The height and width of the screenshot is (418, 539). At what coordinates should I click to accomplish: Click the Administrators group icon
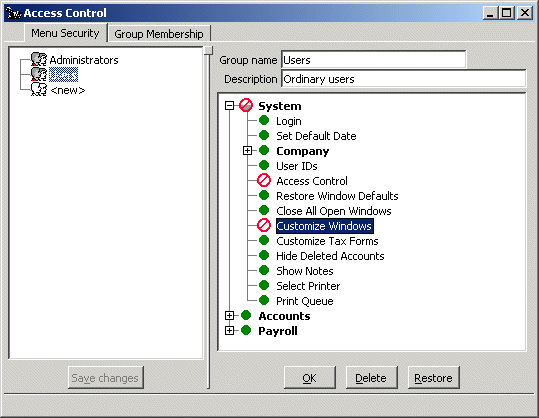click(x=38, y=59)
